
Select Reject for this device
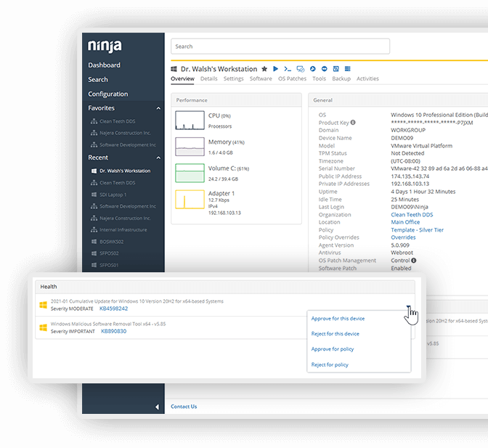335,334
